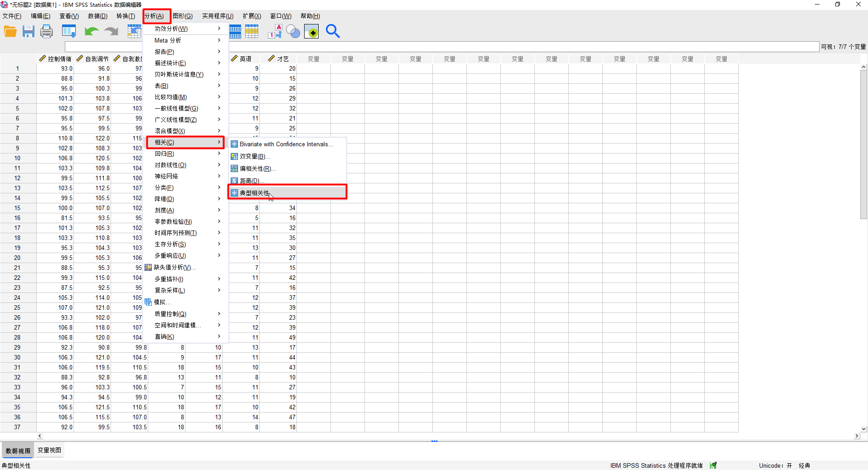Open Bivariate with Confidence Intervals dialog
Viewport: 868px width, 470px height.
click(x=287, y=144)
